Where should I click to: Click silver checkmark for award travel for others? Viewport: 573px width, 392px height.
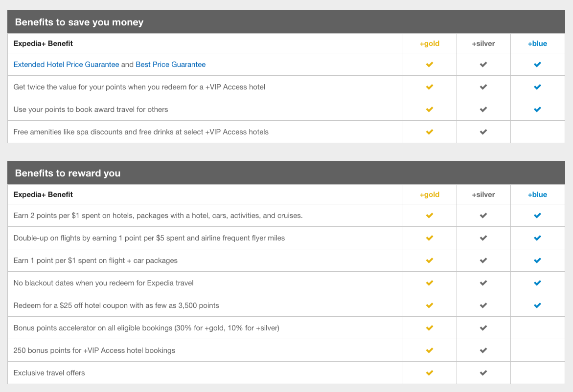[483, 109]
